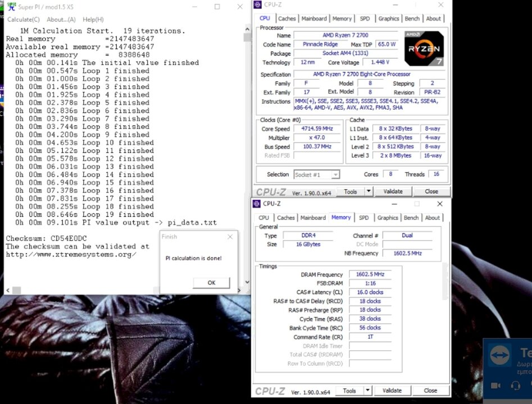The width and height of the screenshot is (532, 404).
Task: Click CPU name field AMD Ryzen 7 2700
Action: point(345,35)
